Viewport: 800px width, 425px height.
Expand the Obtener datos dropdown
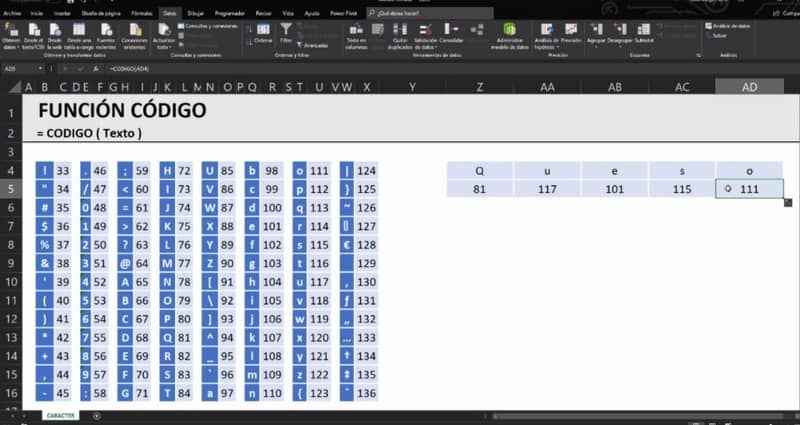click(12, 38)
